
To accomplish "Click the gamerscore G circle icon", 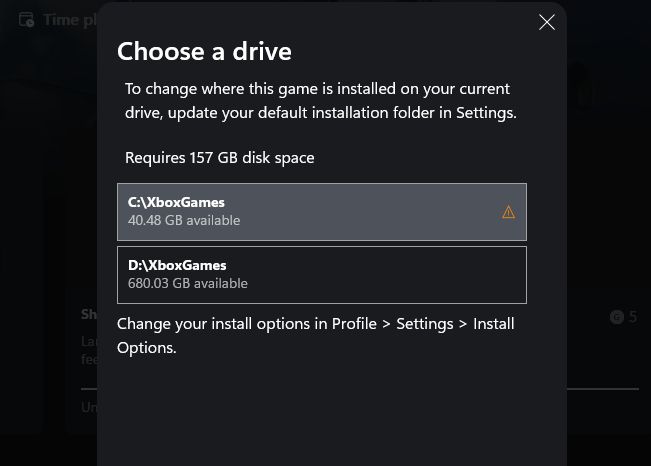I will point(617,317).
